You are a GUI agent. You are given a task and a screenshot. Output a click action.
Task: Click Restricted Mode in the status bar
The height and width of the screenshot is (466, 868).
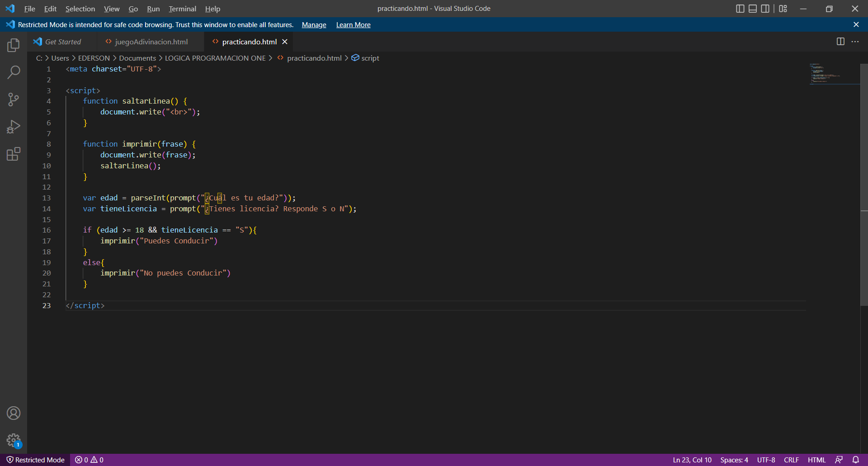point(35,460)
